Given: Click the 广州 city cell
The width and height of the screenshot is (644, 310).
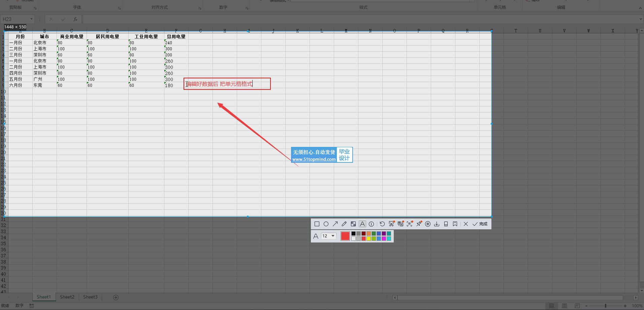Looking at the screenshot, I should (x=44, y=79).
